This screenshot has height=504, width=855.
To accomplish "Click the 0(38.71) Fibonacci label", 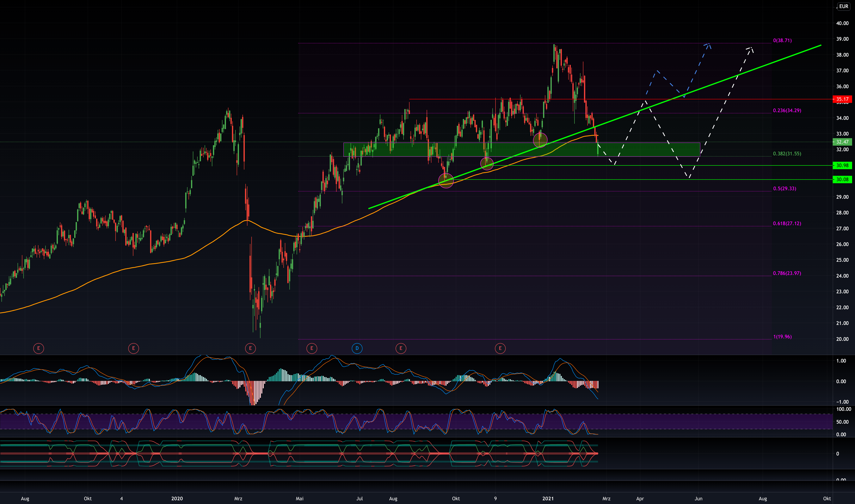I will pos(782,40).
